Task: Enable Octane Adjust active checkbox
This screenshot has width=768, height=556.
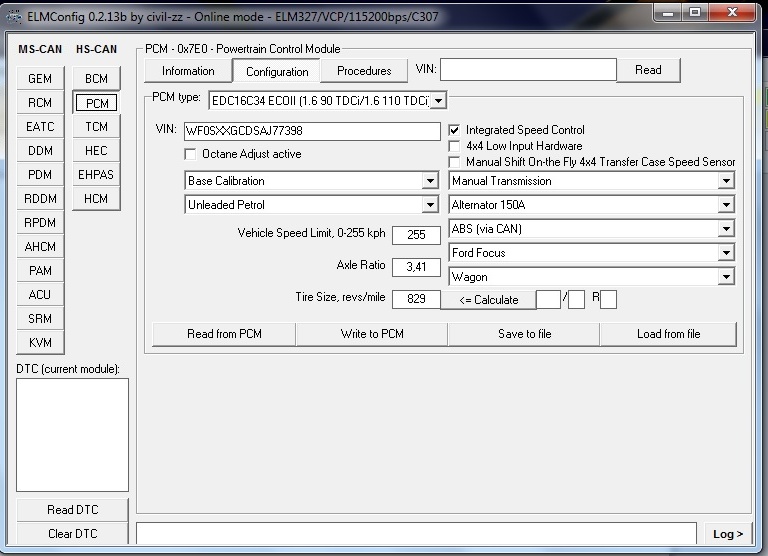Action: click(x=191, y=154)
